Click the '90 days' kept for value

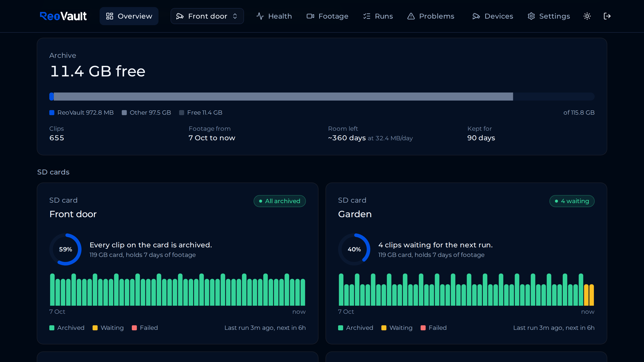coord(481,138)
